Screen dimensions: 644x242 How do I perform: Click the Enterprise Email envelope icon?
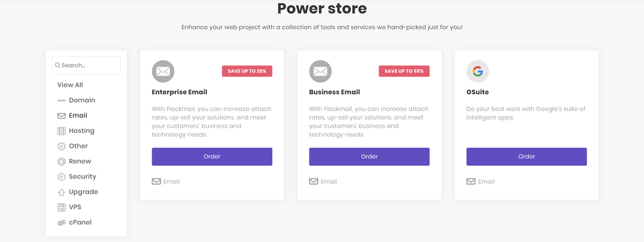coord(163,72)
